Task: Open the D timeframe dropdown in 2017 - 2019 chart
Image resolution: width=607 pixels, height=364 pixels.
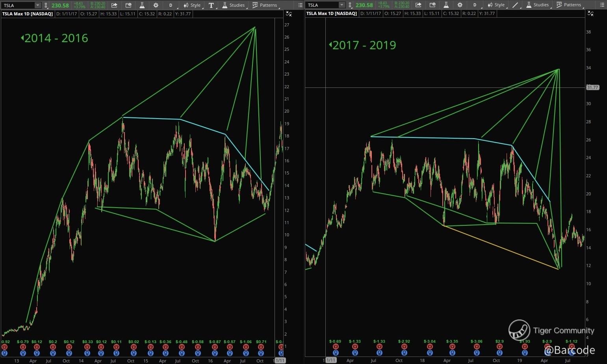Action: click(x=475, y=5)
